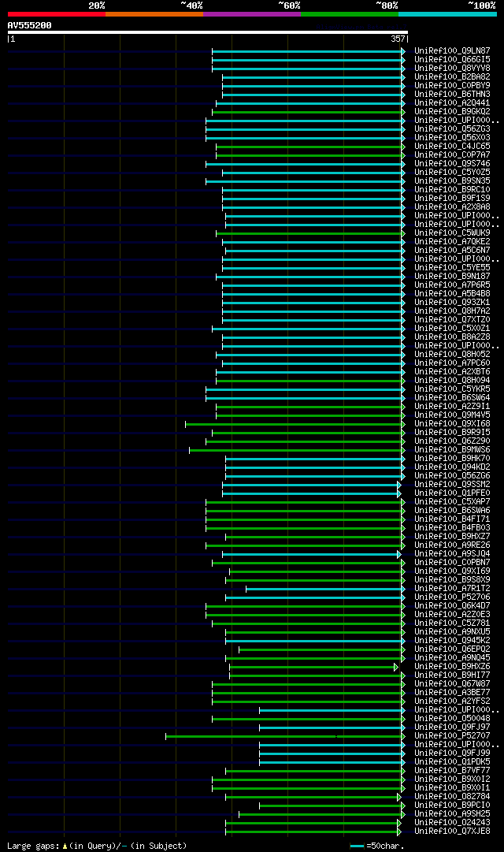Select UniRef100_A7QKE2 hit name

[452, 242]
